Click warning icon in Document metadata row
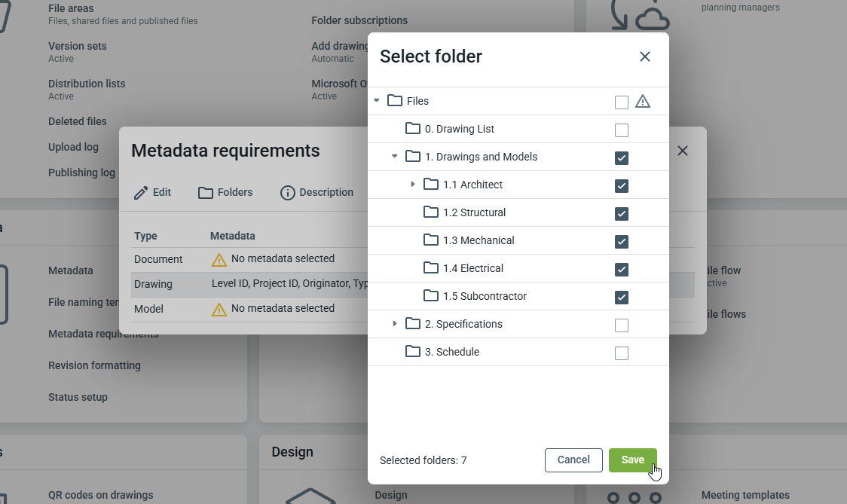 click(x=219, y=260)
